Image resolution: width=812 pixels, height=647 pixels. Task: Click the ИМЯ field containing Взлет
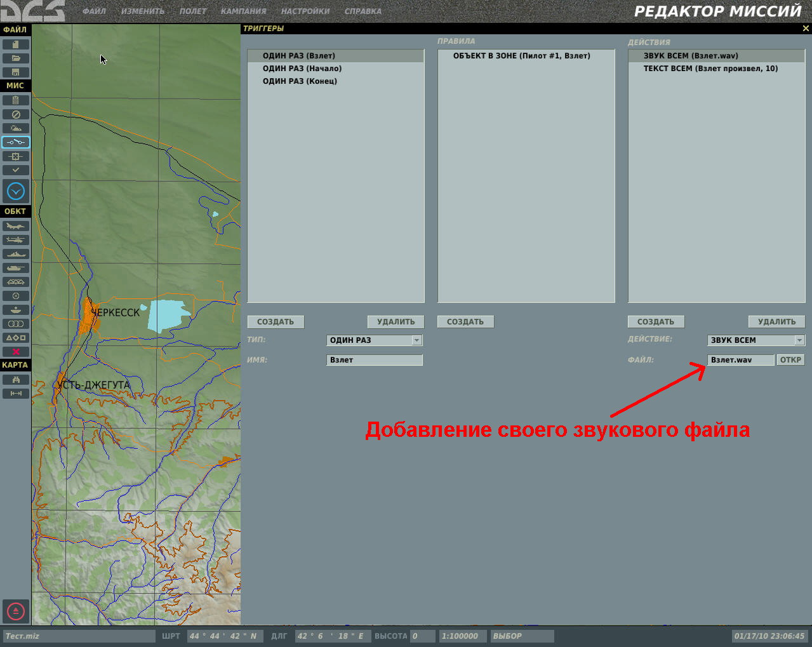[x=375, y=360]
